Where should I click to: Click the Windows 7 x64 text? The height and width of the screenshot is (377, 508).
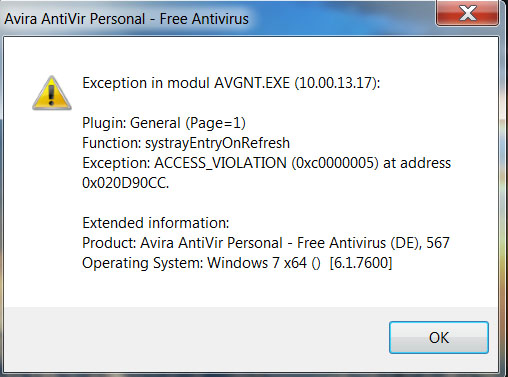click(x=257, y=263)
